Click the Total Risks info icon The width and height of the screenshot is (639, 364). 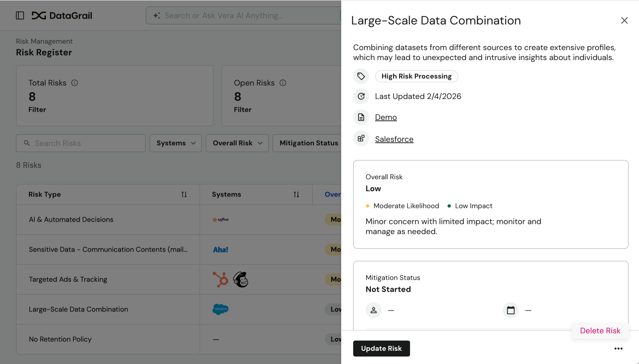point(75,83)
